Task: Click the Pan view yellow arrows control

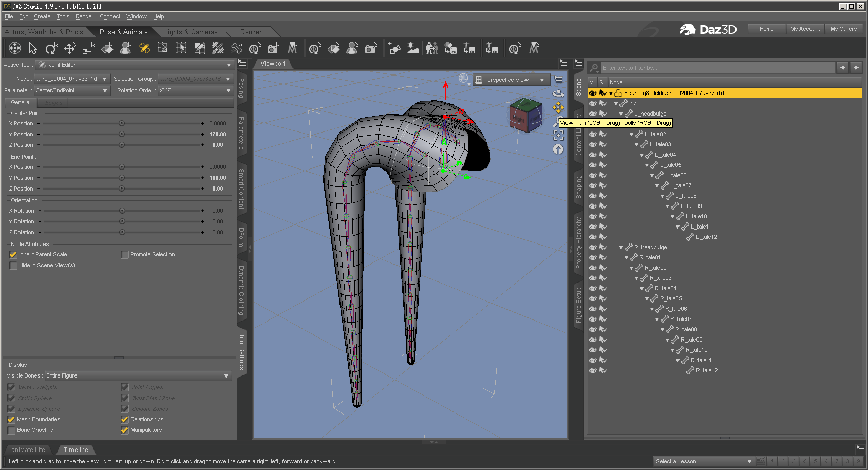Action: point(558,107)
